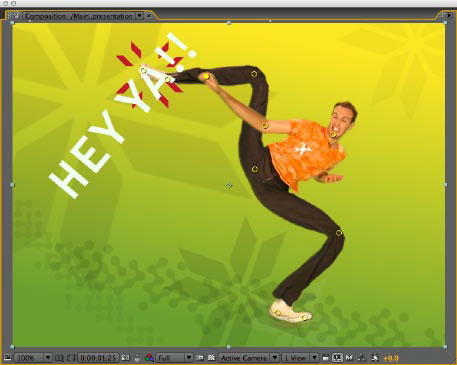Toggle the viewer lock icon
The image size is (457, 365).
(16, 16)
